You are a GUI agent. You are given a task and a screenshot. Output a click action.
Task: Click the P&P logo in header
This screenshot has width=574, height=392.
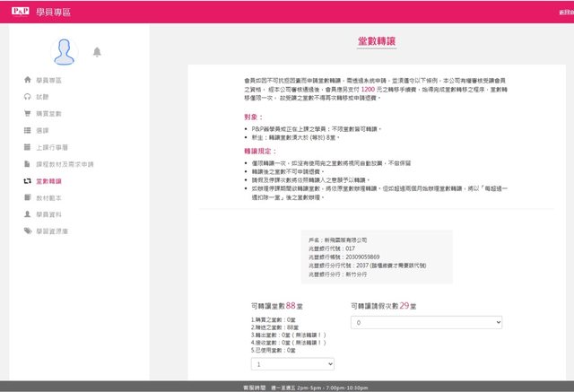tap(18, 13)
